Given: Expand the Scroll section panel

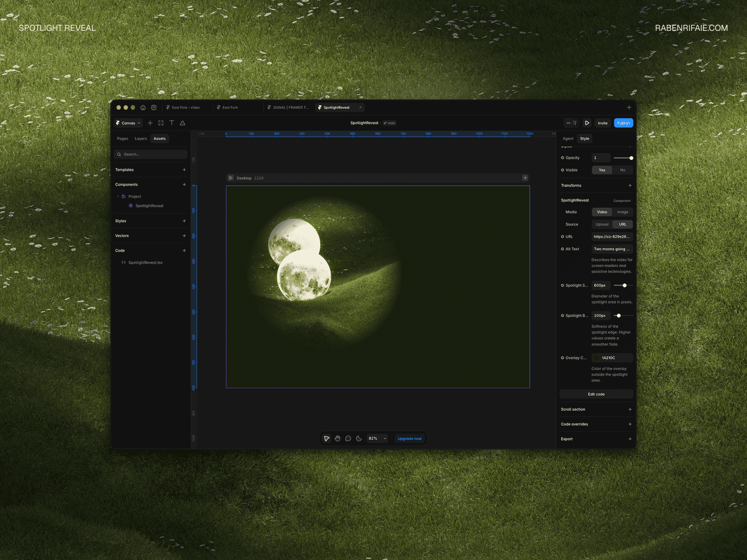Looking at the screenshot, I should click(x=630, y=410).
